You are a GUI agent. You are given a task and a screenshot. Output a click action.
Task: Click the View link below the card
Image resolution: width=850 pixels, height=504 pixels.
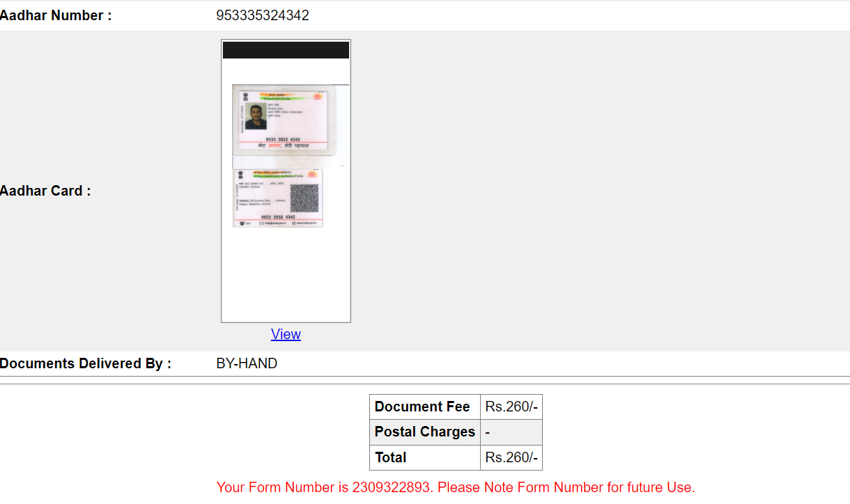click(x=286, y=334)
